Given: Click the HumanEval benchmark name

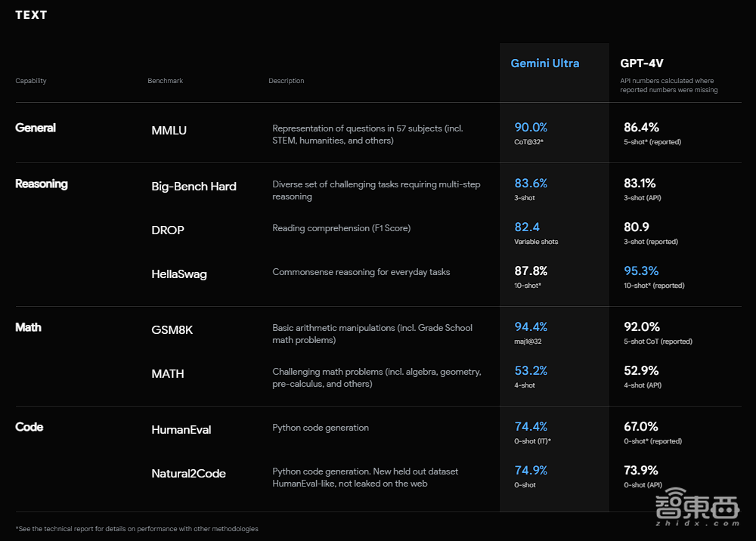Looking at the screenshot, I should [181, 430].
